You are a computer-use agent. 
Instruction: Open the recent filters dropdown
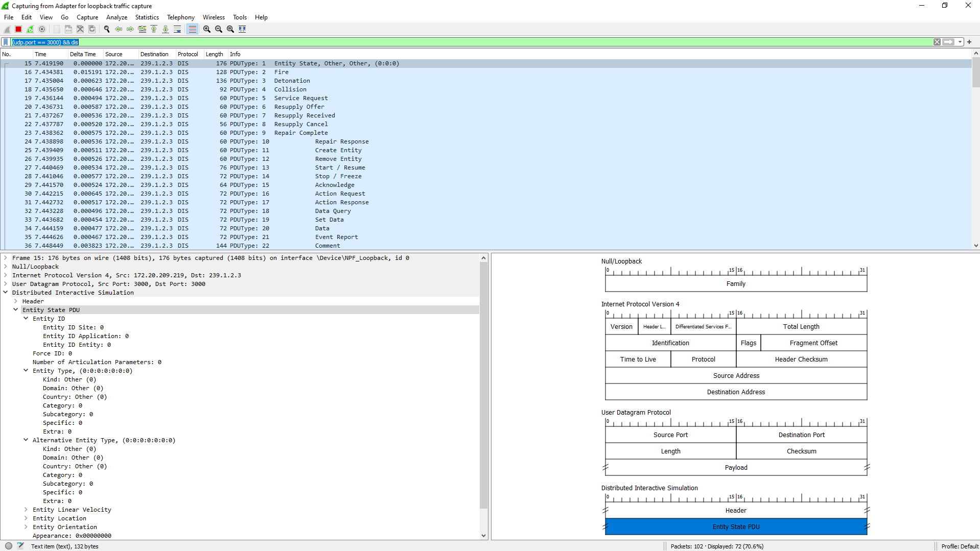tap(960, 42)
